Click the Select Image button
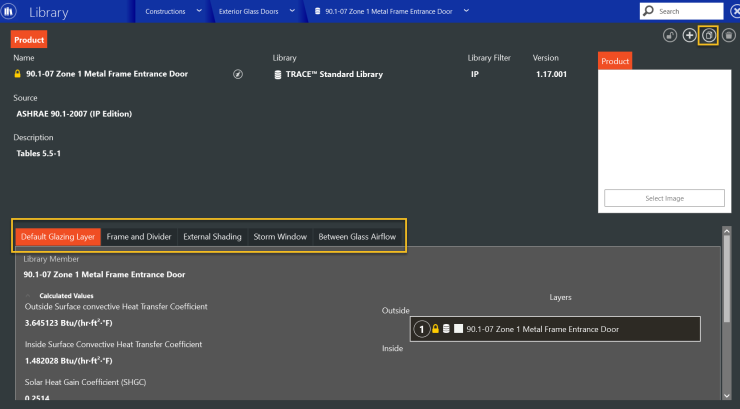Image resolution: width=740 pixels, height=409 pixels. [664, 198]
